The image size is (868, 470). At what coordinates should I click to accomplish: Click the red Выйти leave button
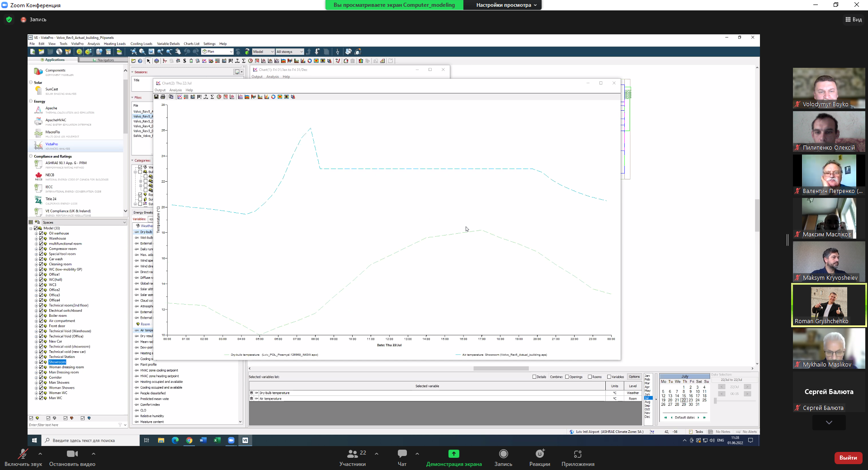coord(848,458)
